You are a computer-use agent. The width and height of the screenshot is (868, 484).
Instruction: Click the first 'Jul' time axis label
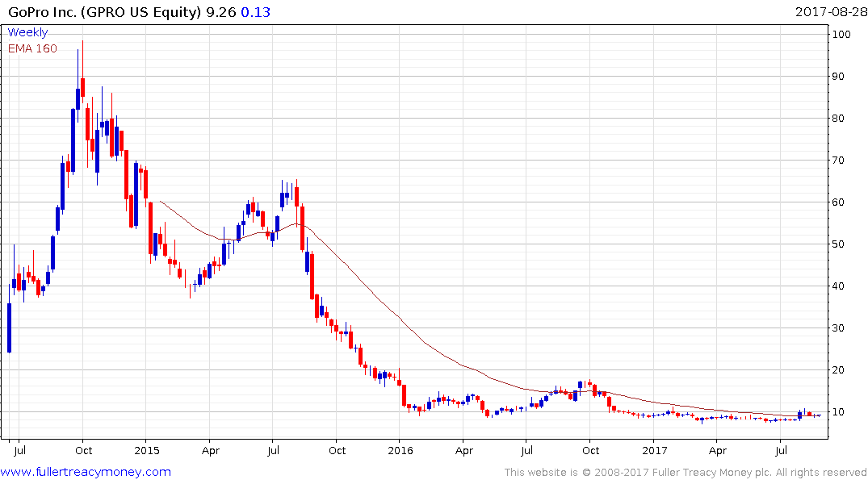pyautogui.click(x=19, y=451)
